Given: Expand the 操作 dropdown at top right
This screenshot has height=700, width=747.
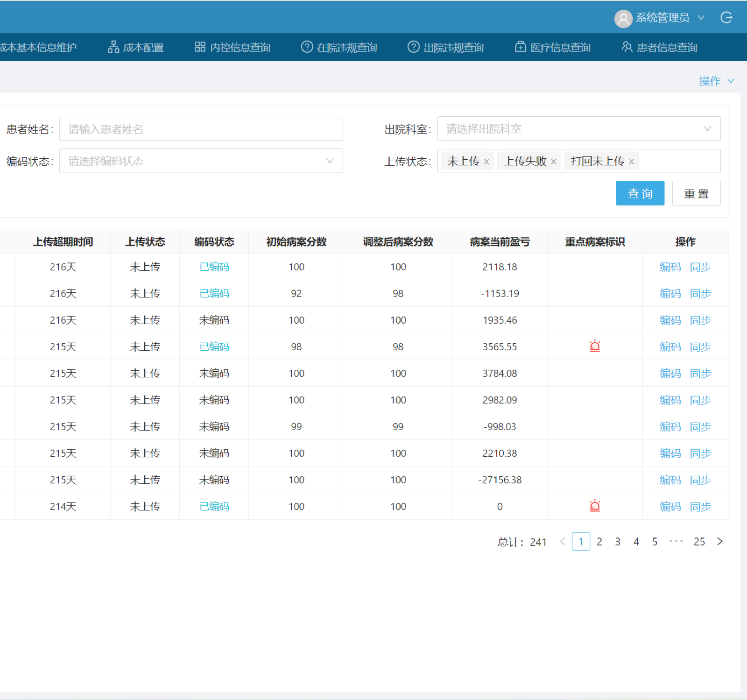Looking at the screenshot, I should (717, 81).
